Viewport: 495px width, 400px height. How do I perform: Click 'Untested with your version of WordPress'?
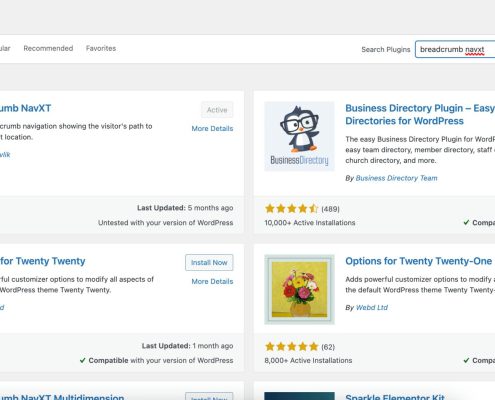[x=166, y=222]
